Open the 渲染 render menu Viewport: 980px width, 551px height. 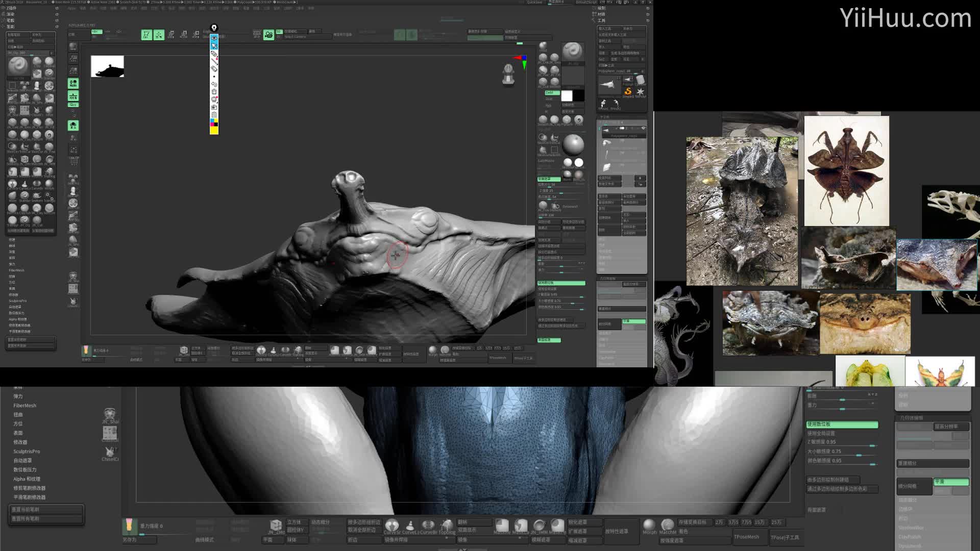tap(11, 14)
